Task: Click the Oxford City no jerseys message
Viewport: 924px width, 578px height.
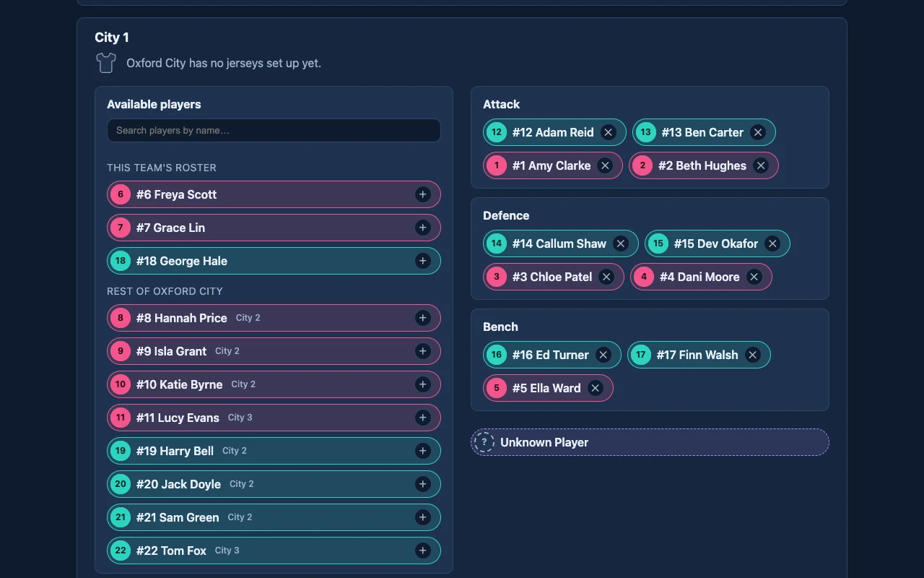Action: pos(224,63)
